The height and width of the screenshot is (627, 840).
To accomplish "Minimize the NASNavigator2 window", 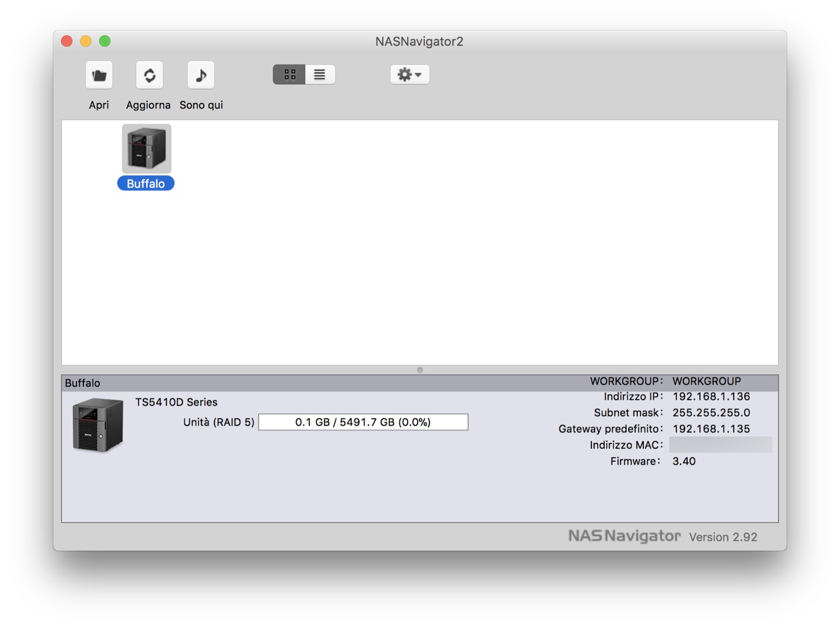I will (86, 41).
